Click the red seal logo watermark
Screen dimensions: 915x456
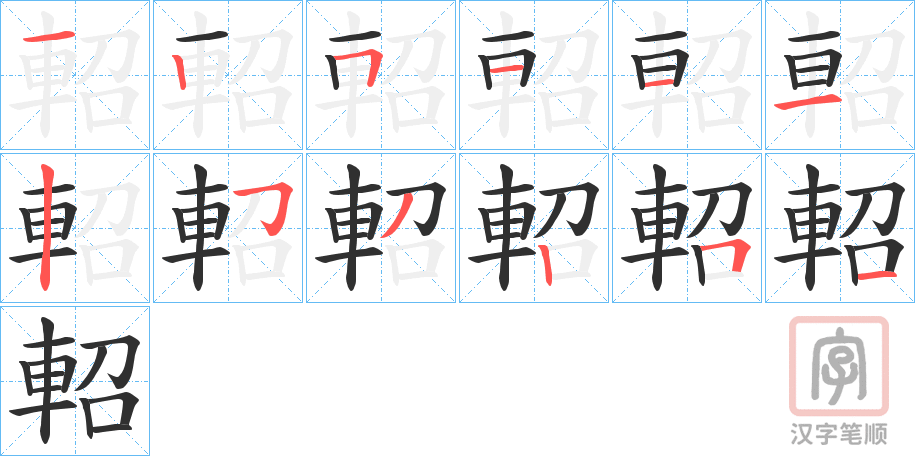[x=839, y=366]
